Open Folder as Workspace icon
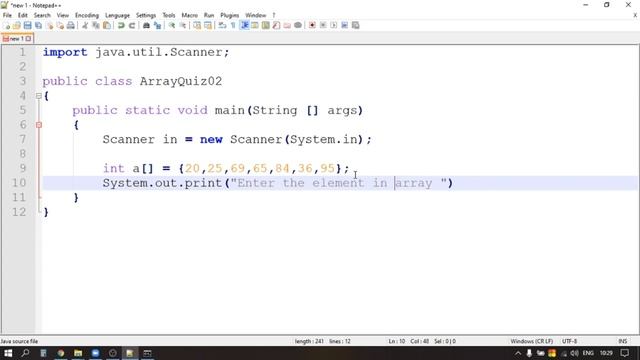Screen dimensions: 640x360 pos(287,25)
